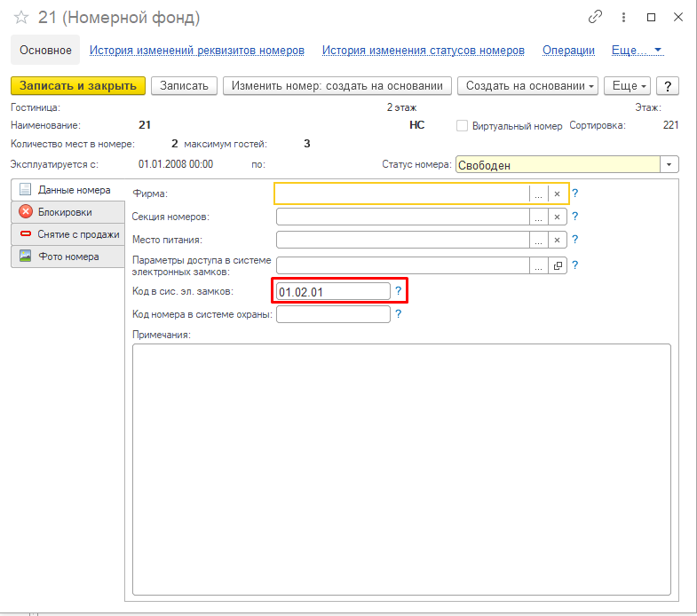Focus the Место питания input field
697x616 pixels.
click(x=403, y=240)
